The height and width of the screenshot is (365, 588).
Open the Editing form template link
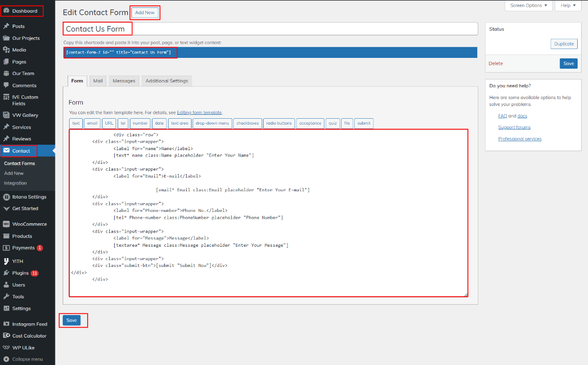pos(199,112)
